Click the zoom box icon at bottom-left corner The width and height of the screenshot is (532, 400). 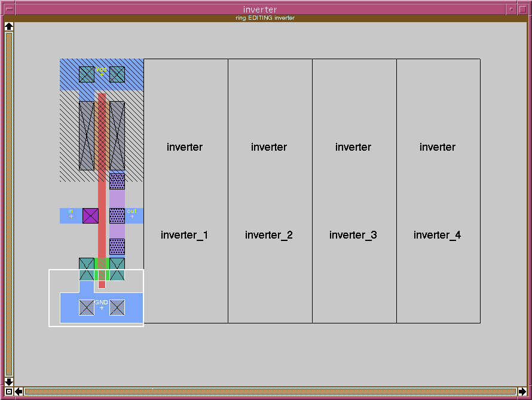pos(9,392)
